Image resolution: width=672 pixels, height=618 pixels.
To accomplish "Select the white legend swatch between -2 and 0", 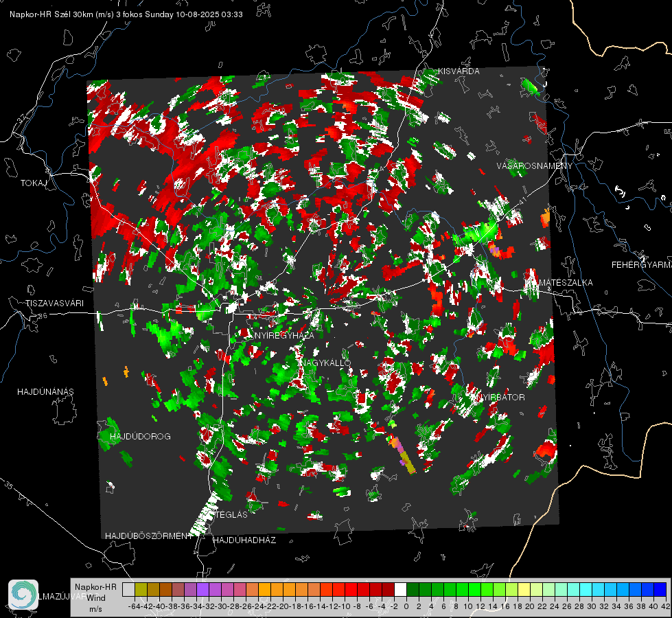I will (400, 590).
